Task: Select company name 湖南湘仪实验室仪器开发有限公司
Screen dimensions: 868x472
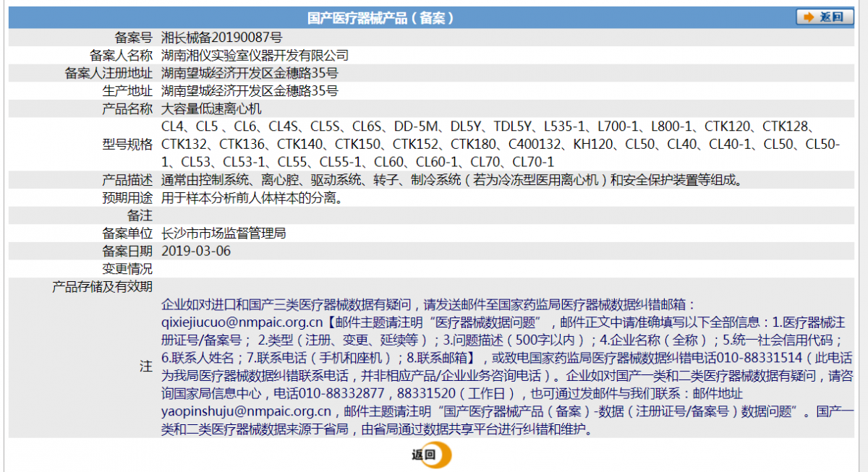Action: tap(255, 55)
